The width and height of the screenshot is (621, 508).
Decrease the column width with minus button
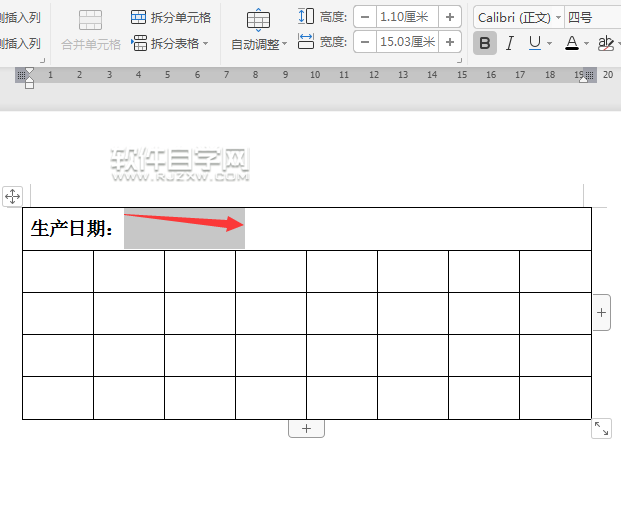point(365,42)
